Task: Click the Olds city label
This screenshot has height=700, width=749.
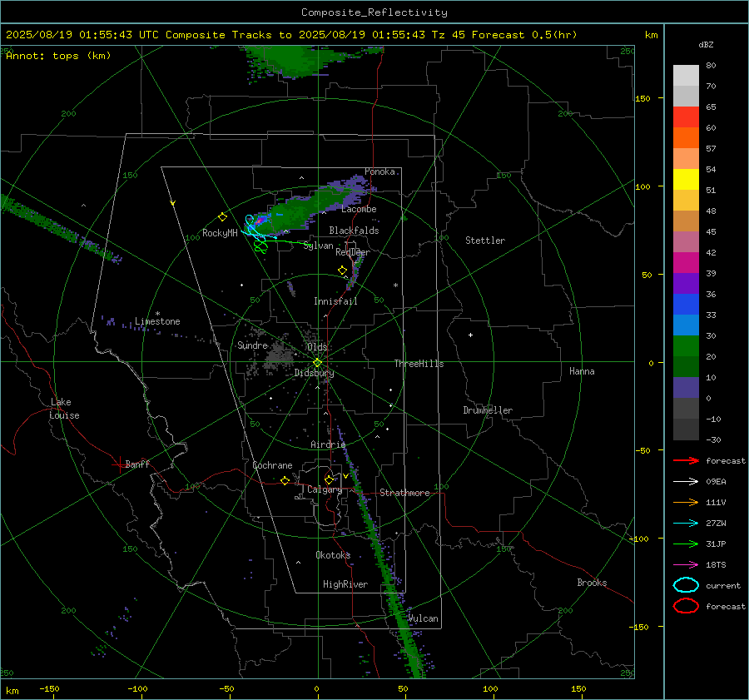Action: point(317,347)
